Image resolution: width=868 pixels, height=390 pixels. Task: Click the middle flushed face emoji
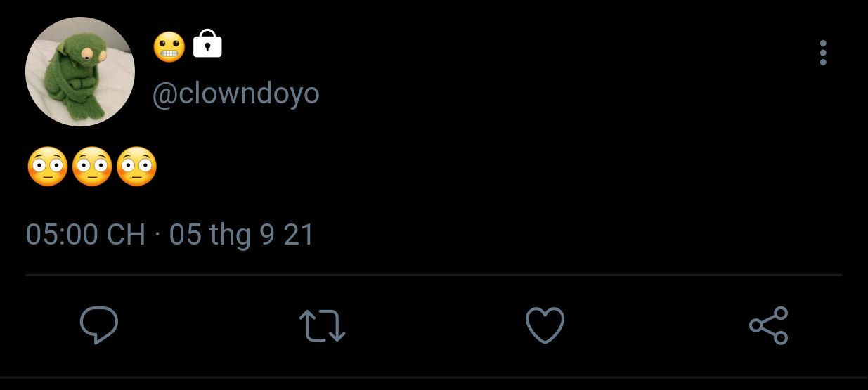(x=92, y=167)
